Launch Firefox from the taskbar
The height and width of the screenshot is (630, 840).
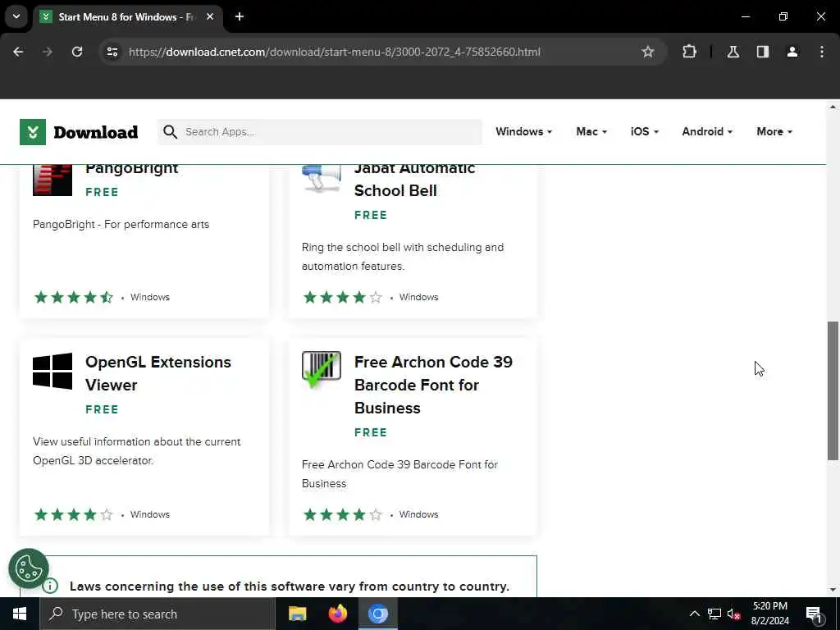click(337, 614)
